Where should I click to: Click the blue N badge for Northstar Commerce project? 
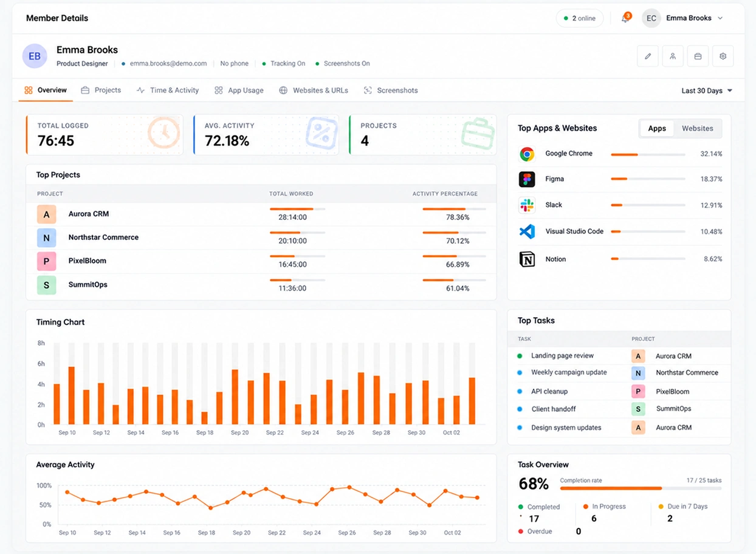pos(46,238)
